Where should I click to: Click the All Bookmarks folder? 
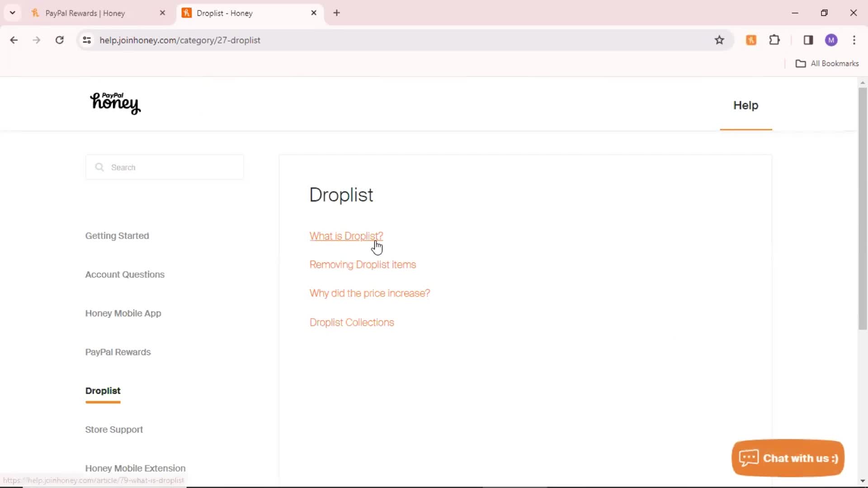828,63
